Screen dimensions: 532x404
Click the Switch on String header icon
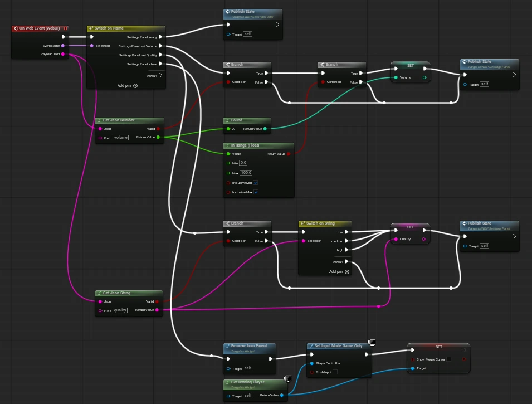pos(302,223)
